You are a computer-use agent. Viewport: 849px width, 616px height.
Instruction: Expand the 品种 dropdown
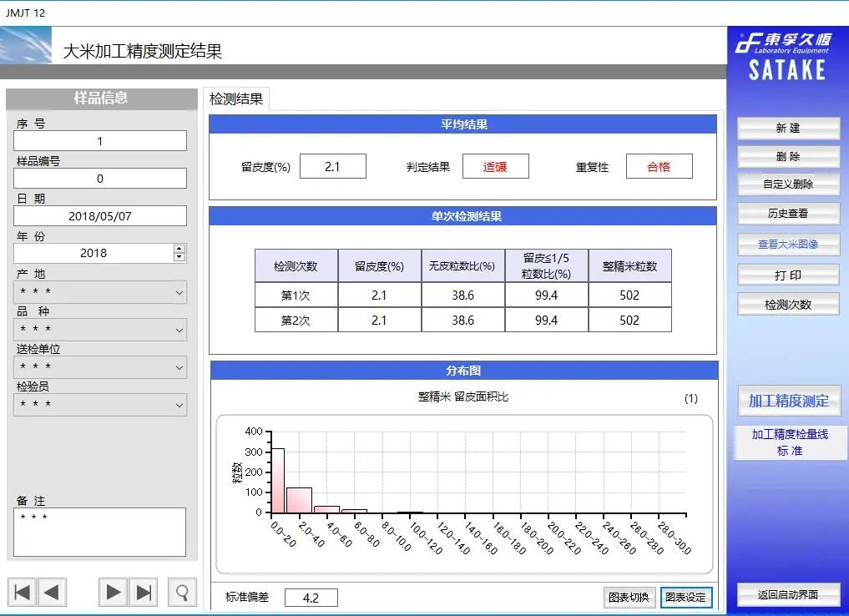(179, 331)
